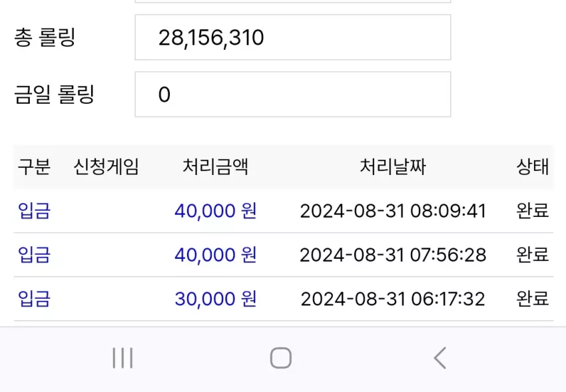
Task: Click 입금 link in the 06:17:32 row
Action: click(34, 299)
